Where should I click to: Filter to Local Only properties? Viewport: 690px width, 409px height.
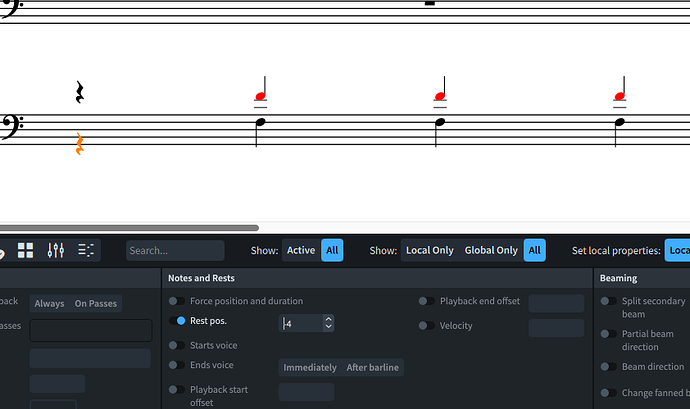[x=429, y=250]
